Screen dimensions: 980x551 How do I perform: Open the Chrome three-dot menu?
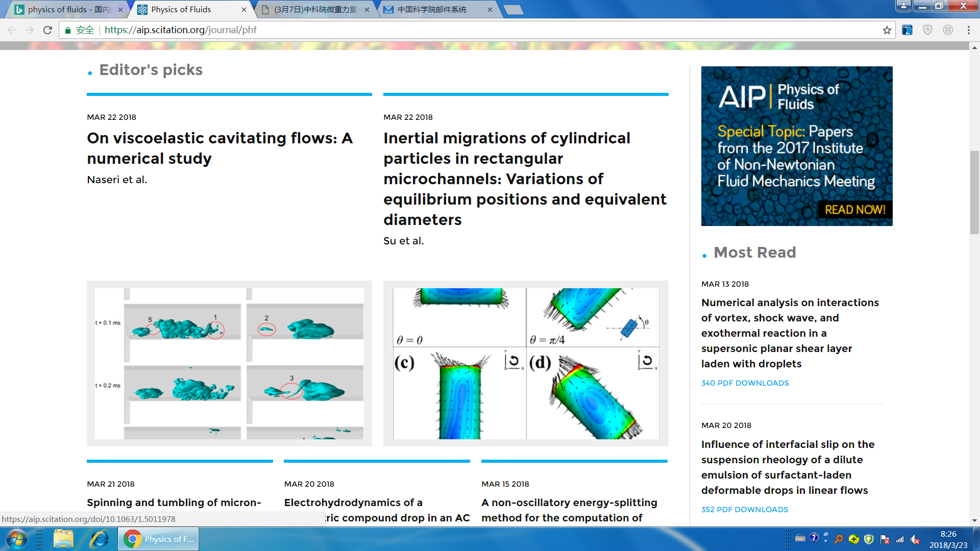tap(968, 30)
